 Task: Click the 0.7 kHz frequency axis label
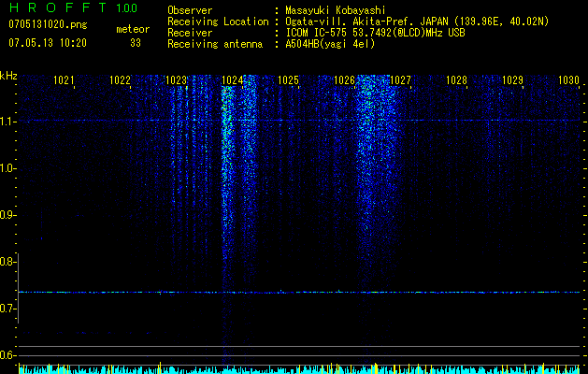pyautogui.click(x=7, y=309)
